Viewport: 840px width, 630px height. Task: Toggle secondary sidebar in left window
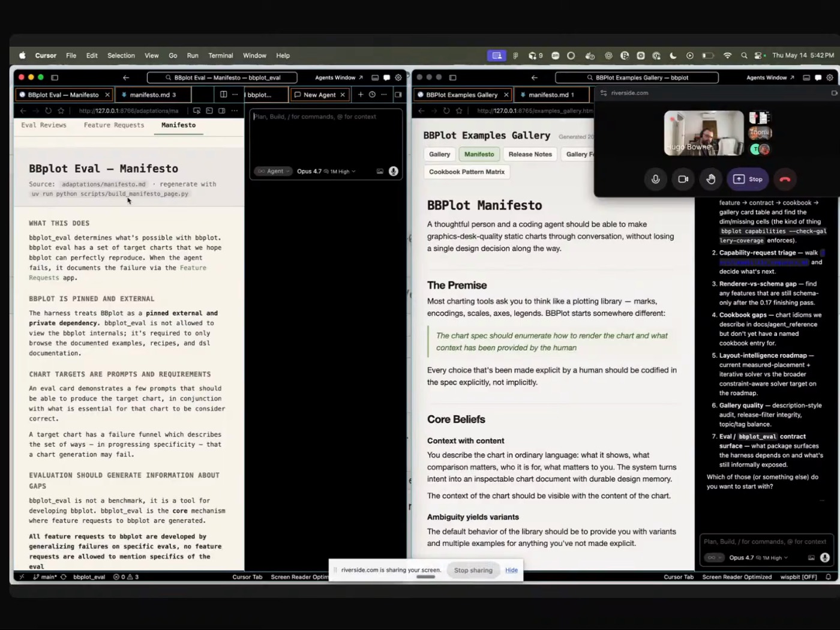398,94
